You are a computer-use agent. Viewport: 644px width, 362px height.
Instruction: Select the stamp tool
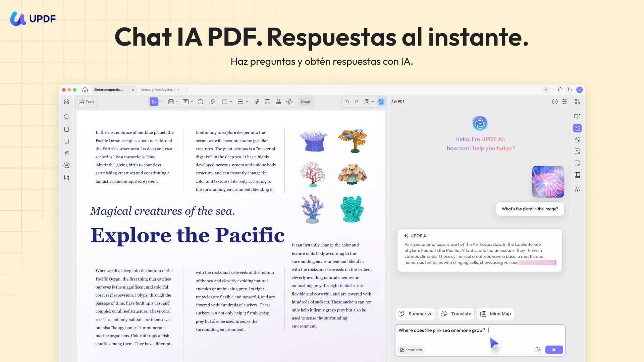(279, 102)
